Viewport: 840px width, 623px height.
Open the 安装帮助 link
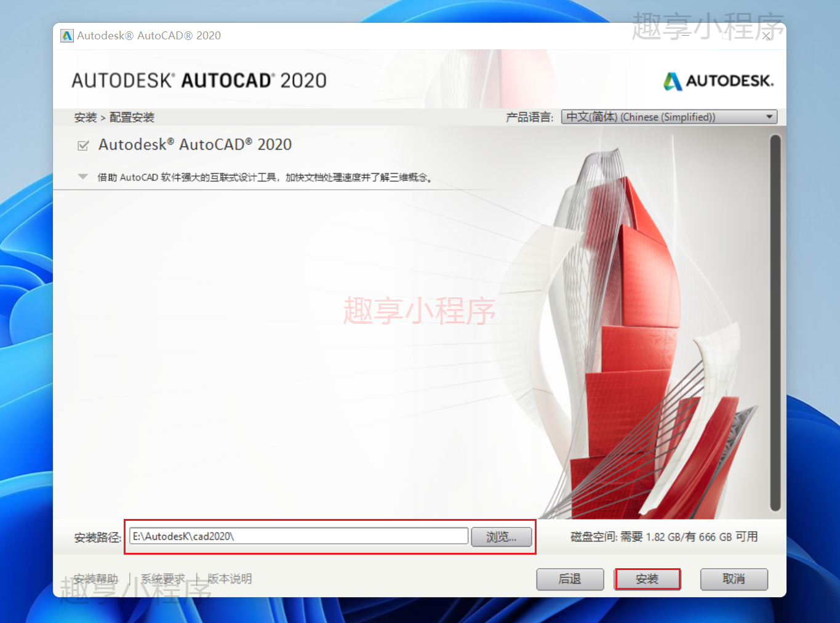click(95, 579)
